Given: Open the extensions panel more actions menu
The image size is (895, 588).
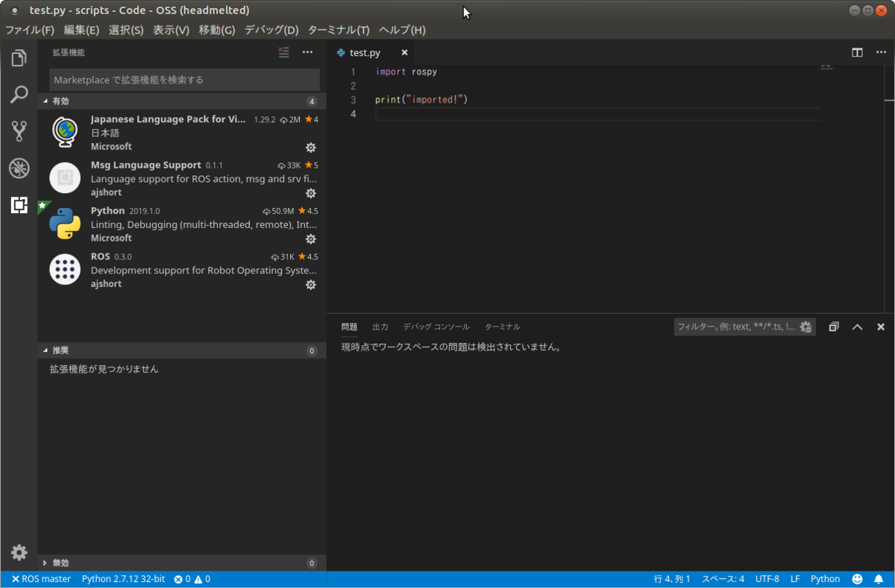Looking at the screenshot, I should [x=307, y=52].
